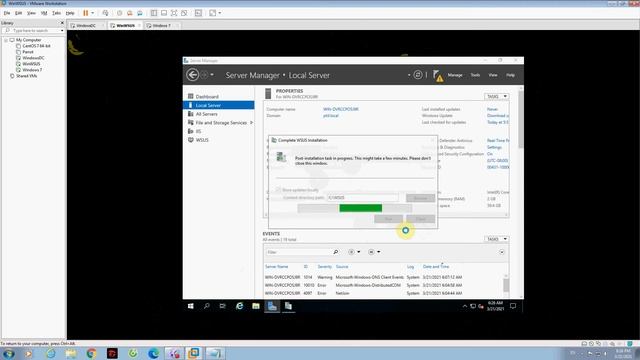Click the VMware pause VM icon
Screen dimensions: 640x360
pyautogui.click(x=86, y=13)
